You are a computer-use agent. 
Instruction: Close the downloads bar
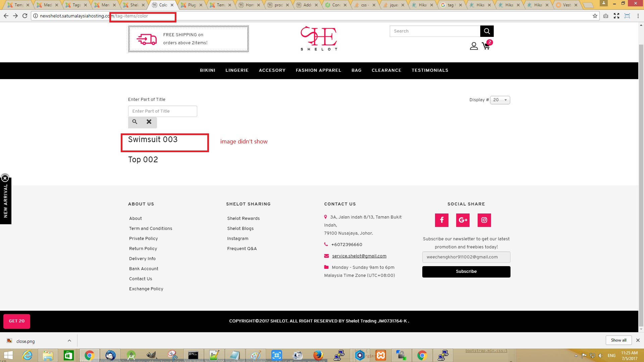click(638, 340)
